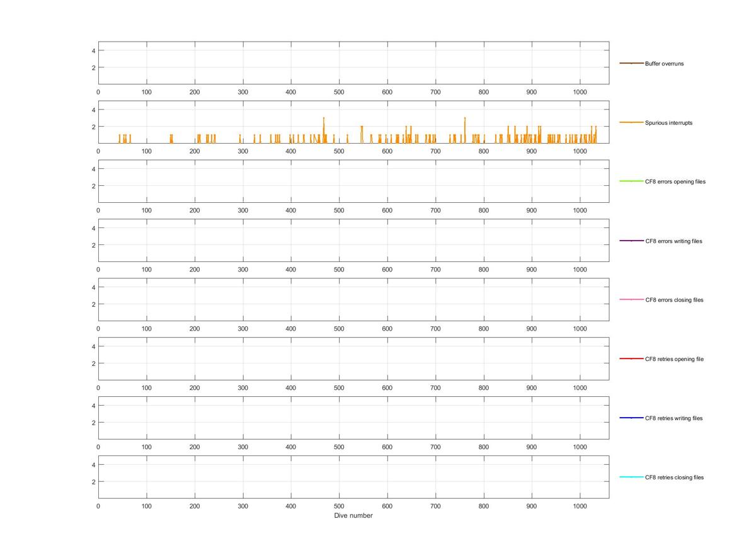
Task: Click the "CF8 retries closing files" legend label
Action: click(x=674, y=477)
